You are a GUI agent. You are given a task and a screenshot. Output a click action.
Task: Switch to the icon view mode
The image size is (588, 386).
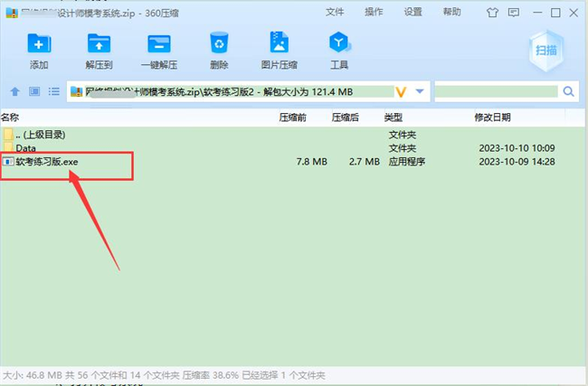click(x=34, y=91)
